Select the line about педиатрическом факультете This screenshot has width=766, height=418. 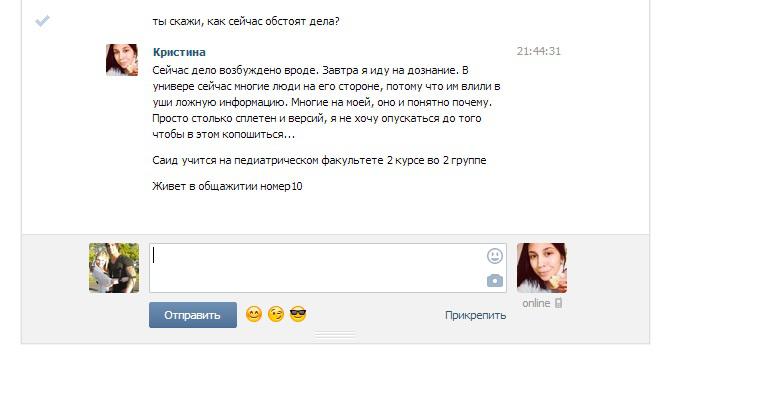[x=319, y=160]
